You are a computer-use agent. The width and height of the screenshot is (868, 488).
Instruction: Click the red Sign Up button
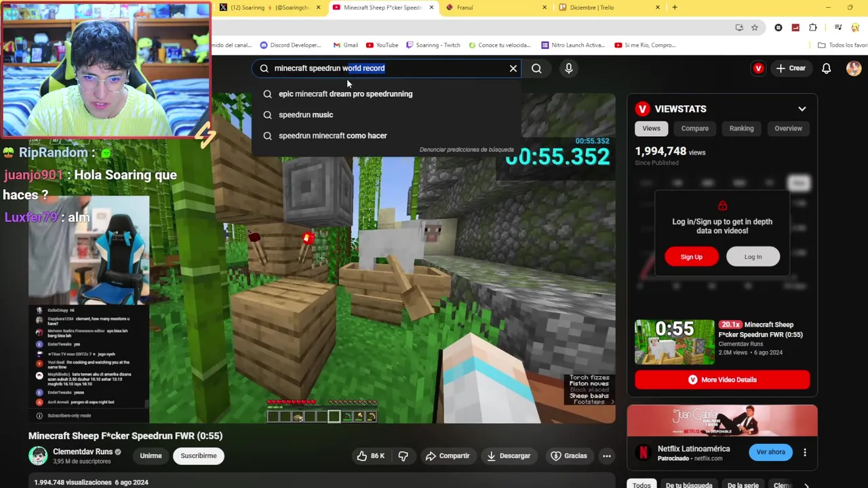691,257
